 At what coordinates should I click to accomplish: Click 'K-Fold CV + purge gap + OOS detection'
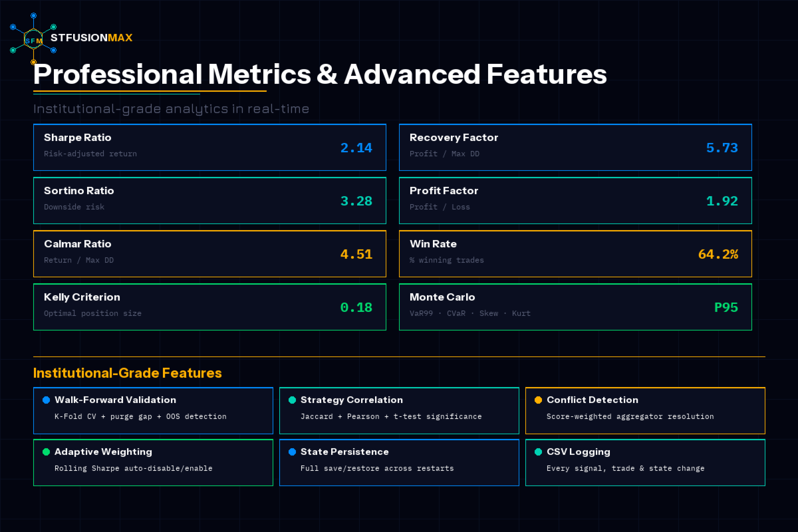[x=140, y=416]
